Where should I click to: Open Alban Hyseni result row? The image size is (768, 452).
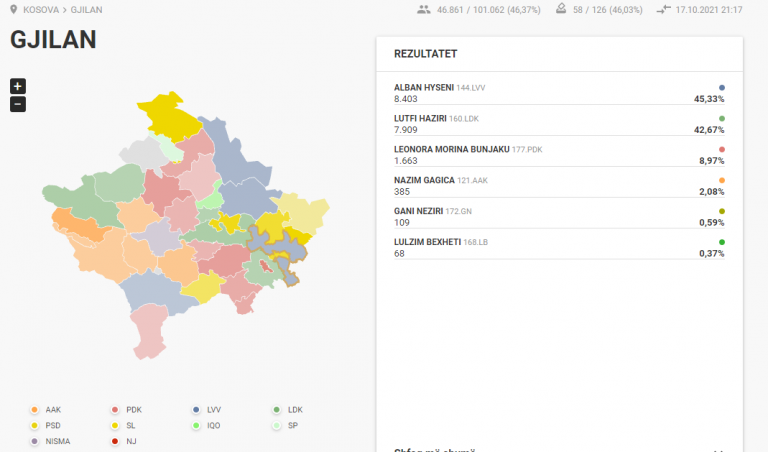click(559, 93)
